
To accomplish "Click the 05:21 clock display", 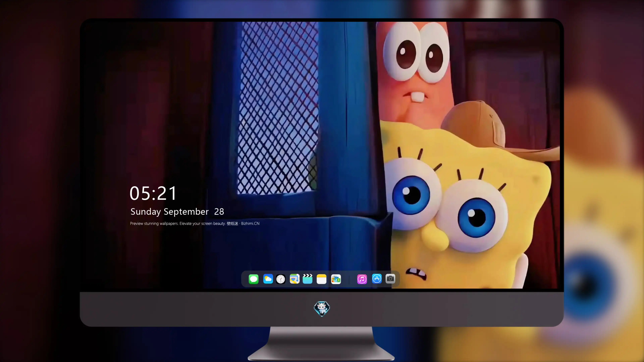I will click(153, 193).
